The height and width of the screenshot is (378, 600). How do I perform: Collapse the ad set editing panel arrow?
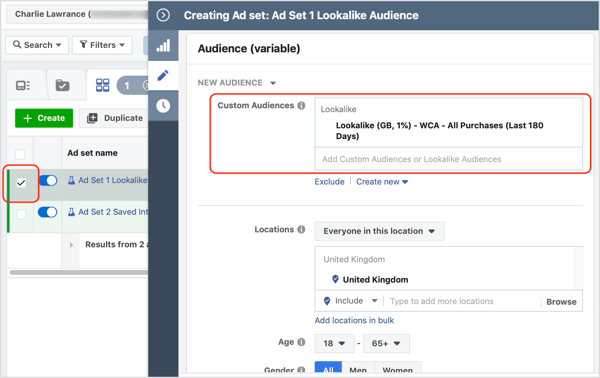163,15
